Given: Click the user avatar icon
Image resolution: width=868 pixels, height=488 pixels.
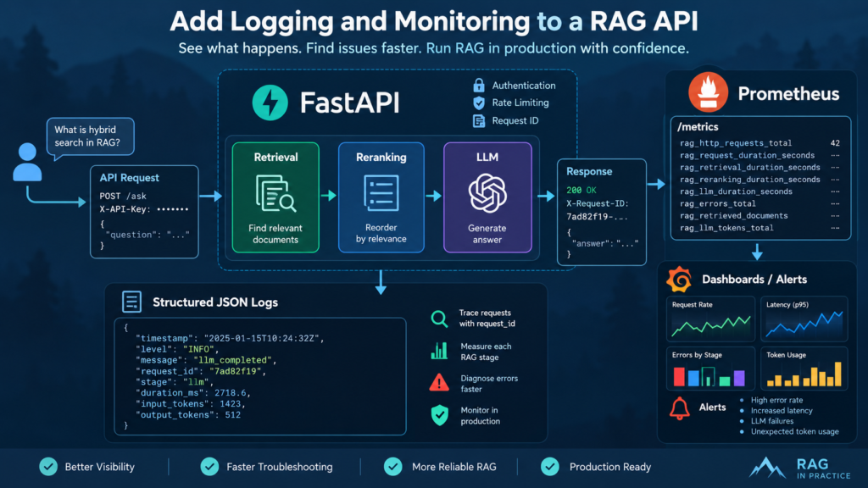Looking at the screenshot, I should 27,162.
